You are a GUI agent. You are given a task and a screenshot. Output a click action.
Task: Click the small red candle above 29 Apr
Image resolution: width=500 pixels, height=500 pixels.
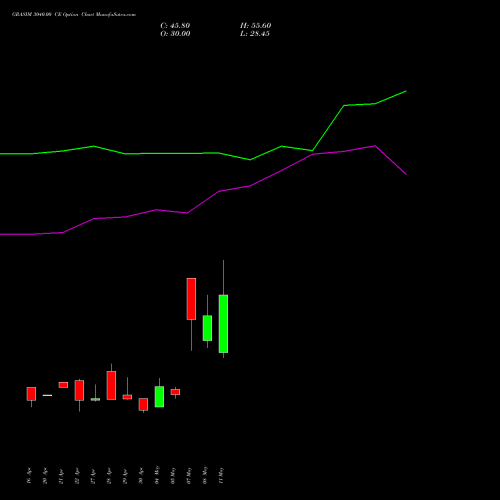127,397
